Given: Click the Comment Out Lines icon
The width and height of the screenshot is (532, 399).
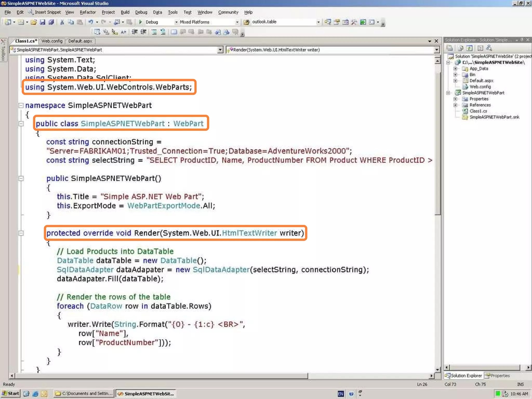Looking at the screenshot, I should 154,32.
